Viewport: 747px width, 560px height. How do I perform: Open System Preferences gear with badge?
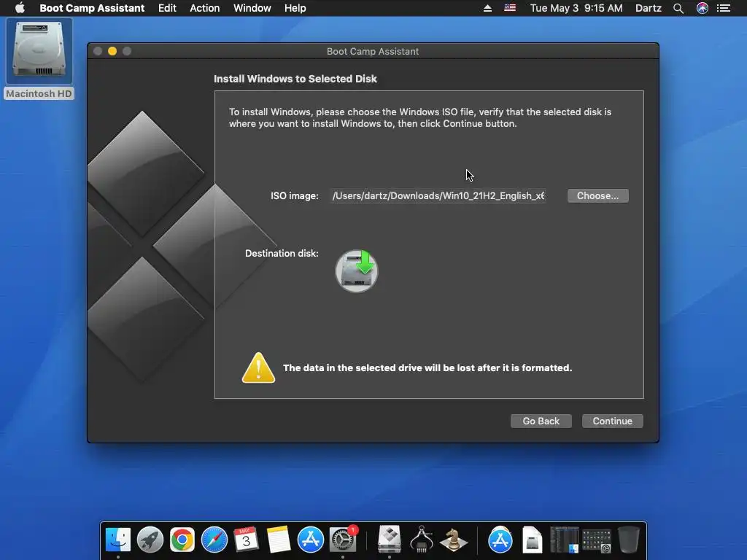pos(343,539)
